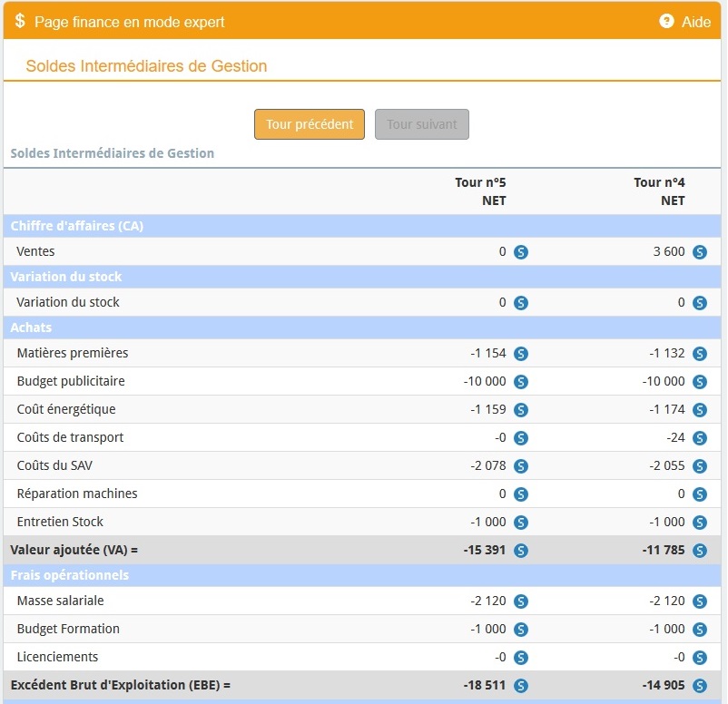Select the S icon for Variation du stock Tour n°4

coord(699,301)
